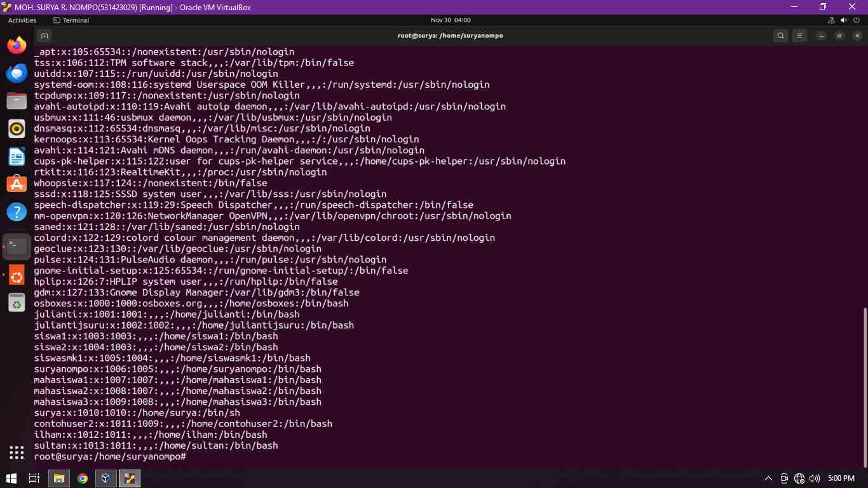Open the GNOME power menu icon
Image resolution: width=868 pixels, height=488 pixels.
click(857, 20)
